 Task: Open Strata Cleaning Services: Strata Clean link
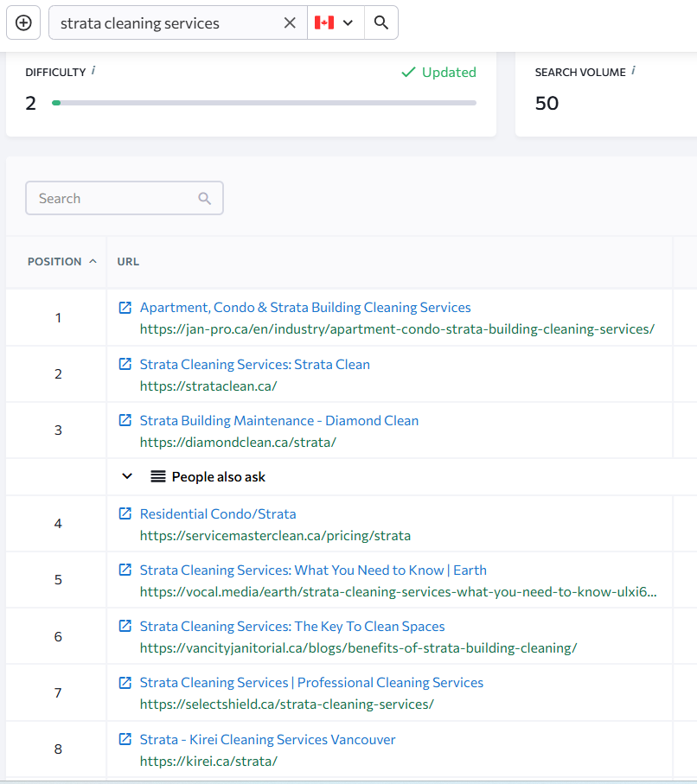tap(255, 365)
